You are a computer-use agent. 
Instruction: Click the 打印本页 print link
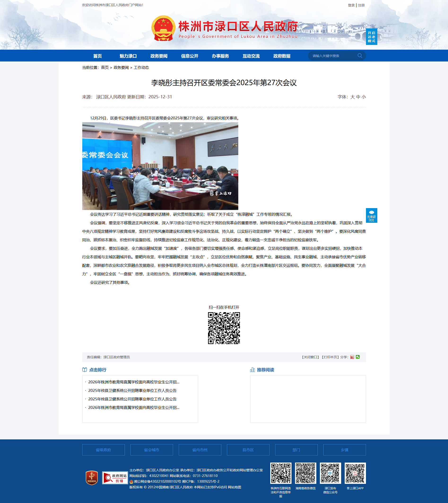pyautogui.click(x=330, y=357)
